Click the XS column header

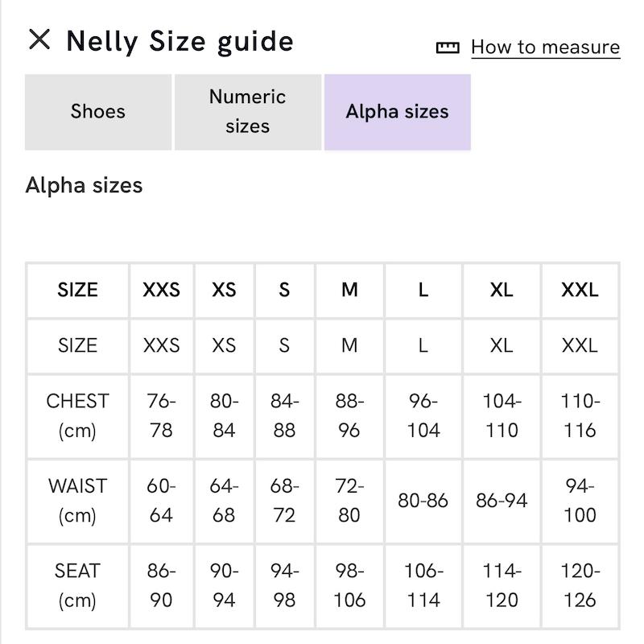pyautogui.click(x=224, y=290)
